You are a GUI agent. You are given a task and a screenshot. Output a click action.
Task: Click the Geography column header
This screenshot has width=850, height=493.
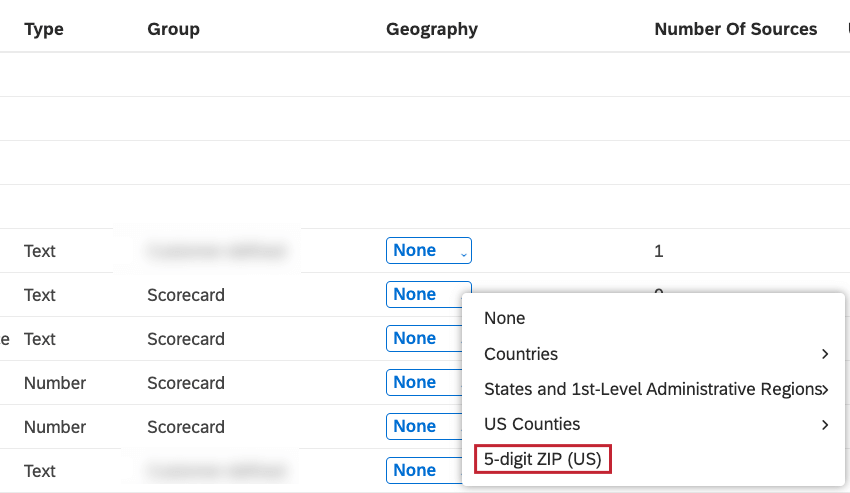click(x=432, y=29)
